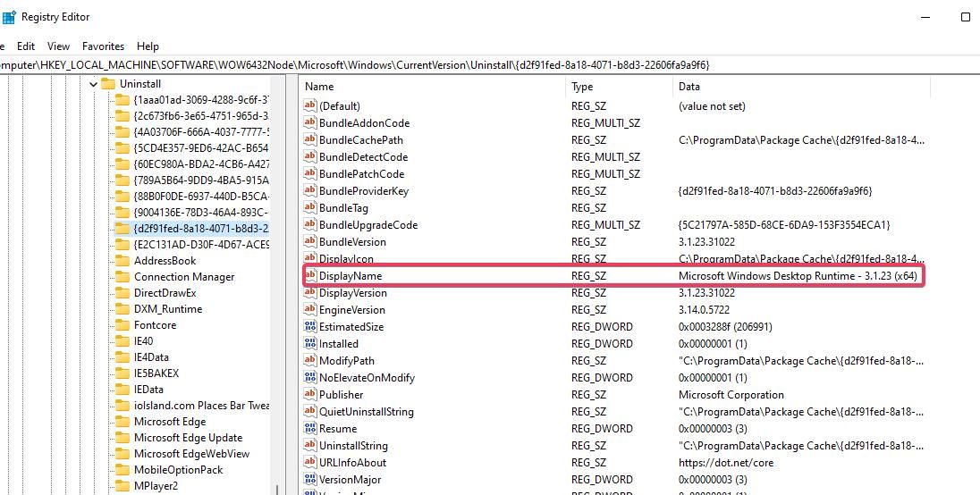Open the Favorites menu
The width and height of the screenshot is (980, 495).
coord(103,46)
